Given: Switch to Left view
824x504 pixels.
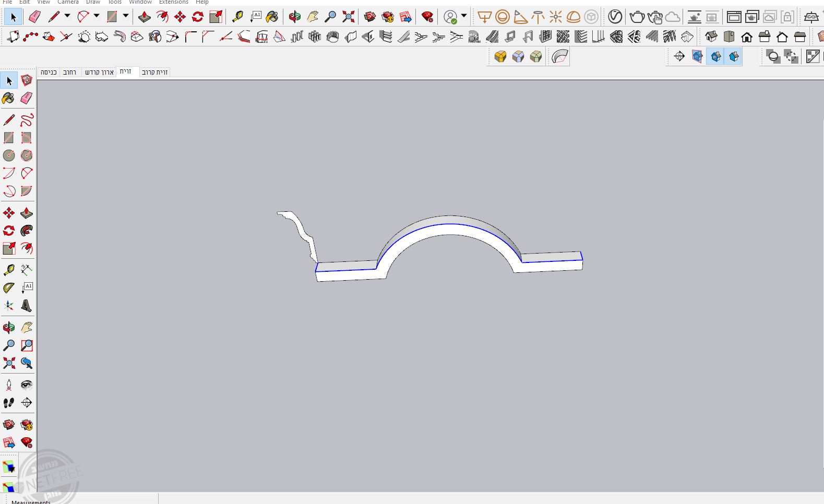Looking at the screenshot, I should [x=800, y=37].
